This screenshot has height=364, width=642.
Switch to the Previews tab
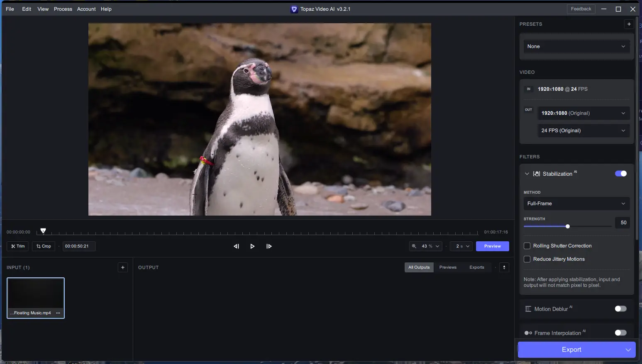coord(448,267)
